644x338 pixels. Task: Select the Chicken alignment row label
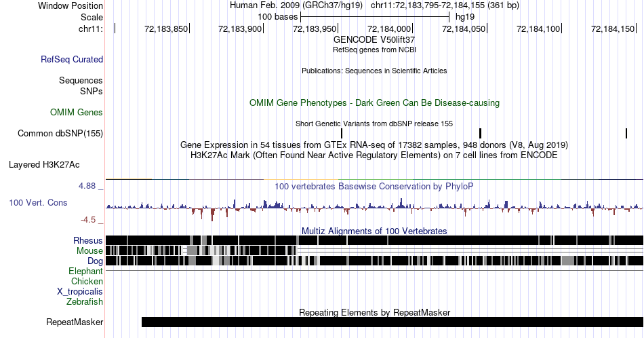coord(87,281)
